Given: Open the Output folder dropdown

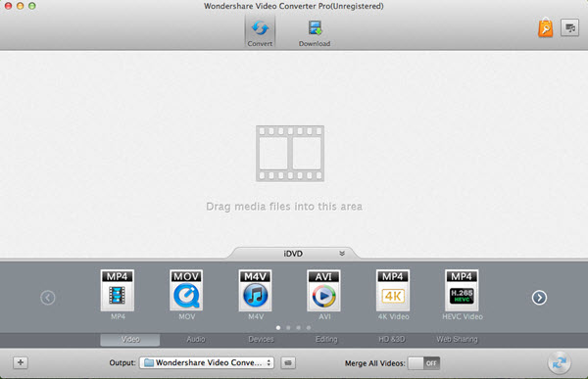Looking at the screenshot, I should point(207,362).
